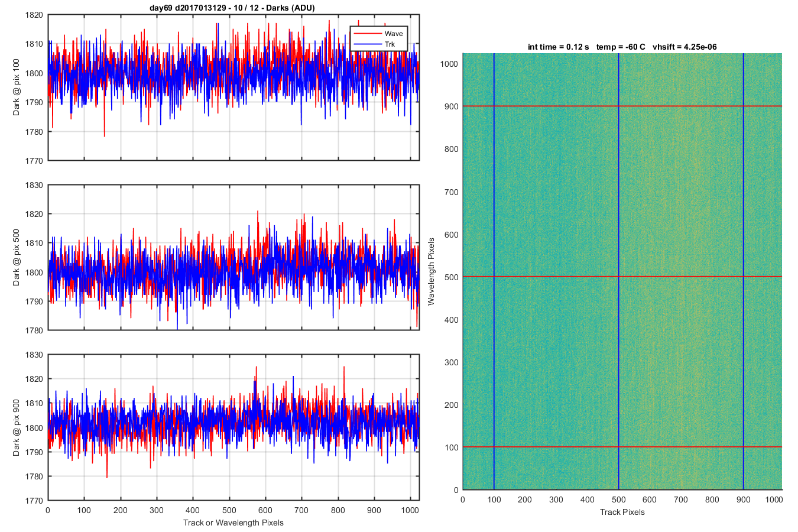Click the 'Dark @ pix 100' axis label
The width and height of the screenshot is (798, 532).
click(x=16, y=87)
